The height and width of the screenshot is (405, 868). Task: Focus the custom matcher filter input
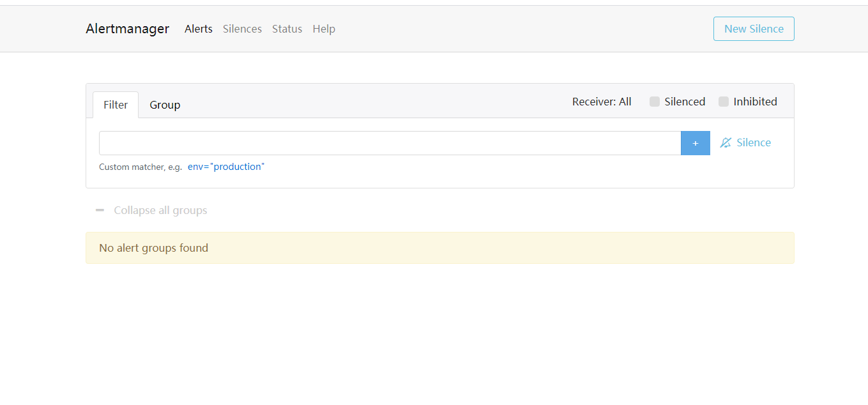[x=390, y=143]
